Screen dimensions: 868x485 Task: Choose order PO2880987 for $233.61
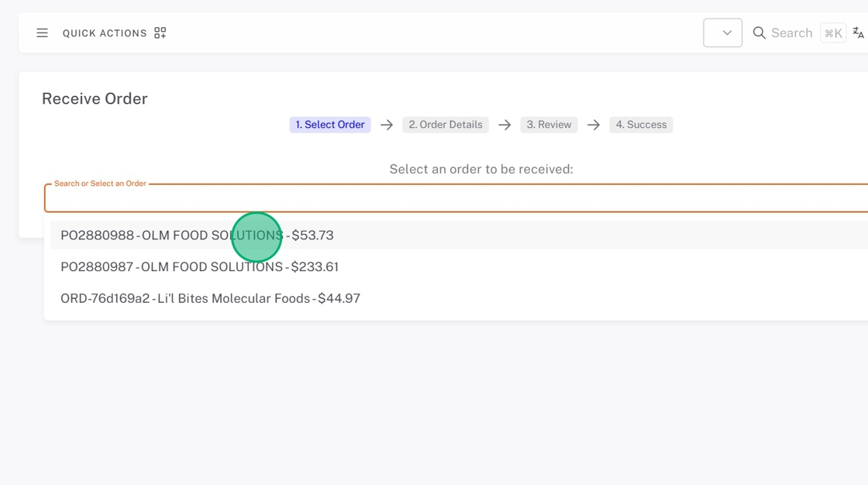tap(199, 267)
